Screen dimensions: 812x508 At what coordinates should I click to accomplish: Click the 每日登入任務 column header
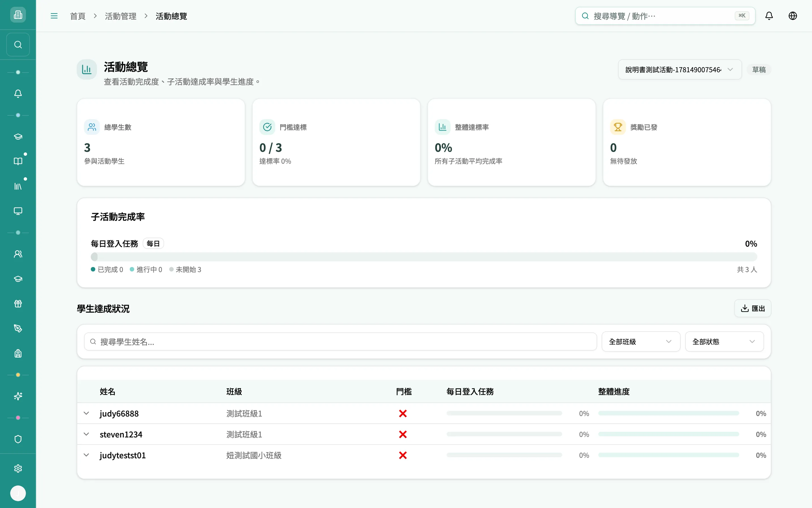pos(470,391)
